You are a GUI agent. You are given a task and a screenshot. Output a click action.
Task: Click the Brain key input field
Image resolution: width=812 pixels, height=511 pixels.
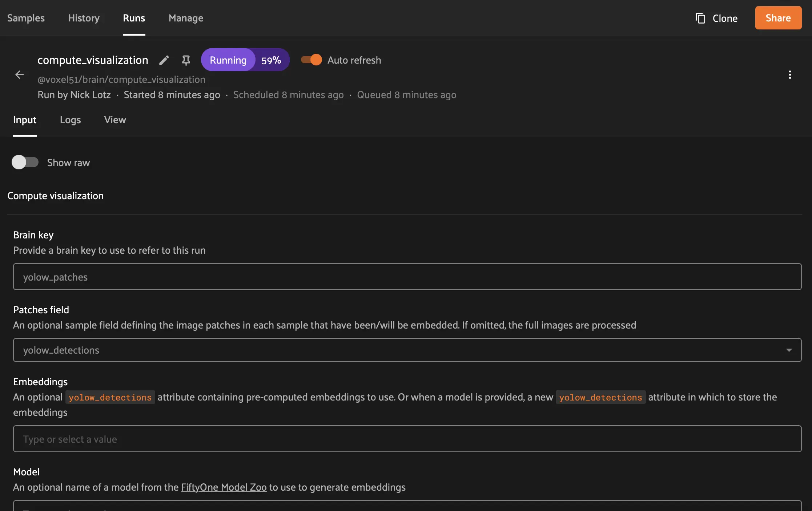point(407,277)
